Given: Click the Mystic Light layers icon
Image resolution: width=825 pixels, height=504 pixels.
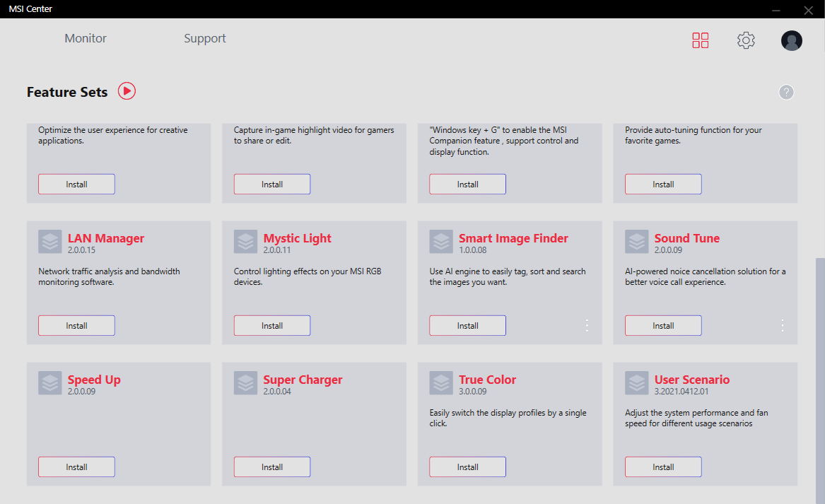Looking at the screenshot, I should 246,242.
